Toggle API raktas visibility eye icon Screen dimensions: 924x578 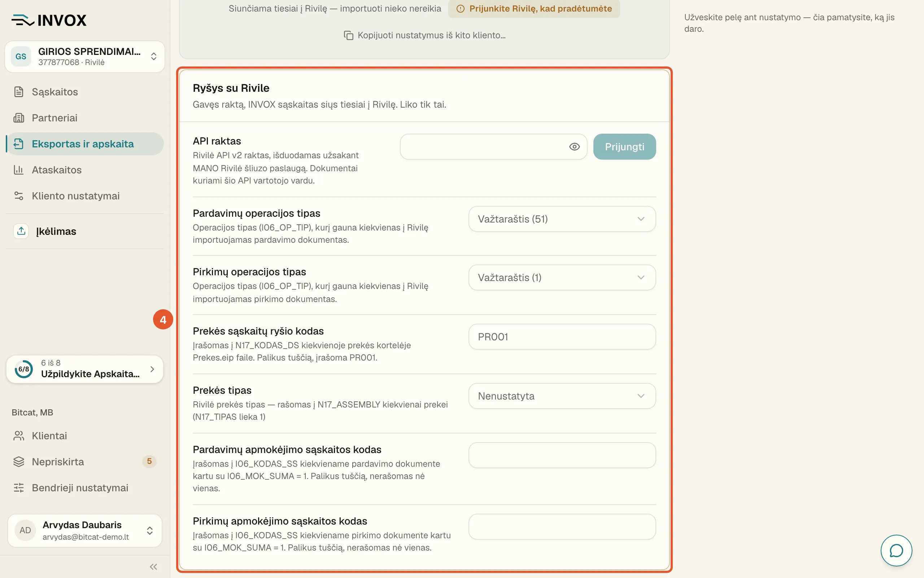pos(574,147)
